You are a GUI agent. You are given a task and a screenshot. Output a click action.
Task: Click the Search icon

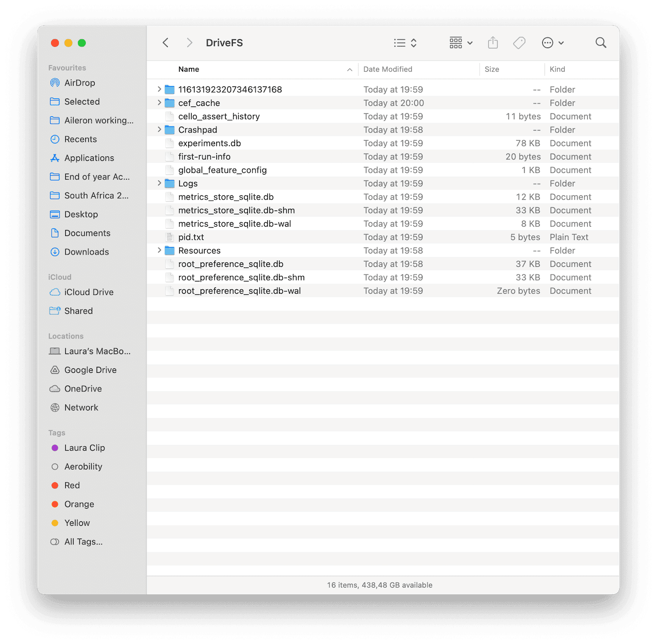(x=601, y=43)
